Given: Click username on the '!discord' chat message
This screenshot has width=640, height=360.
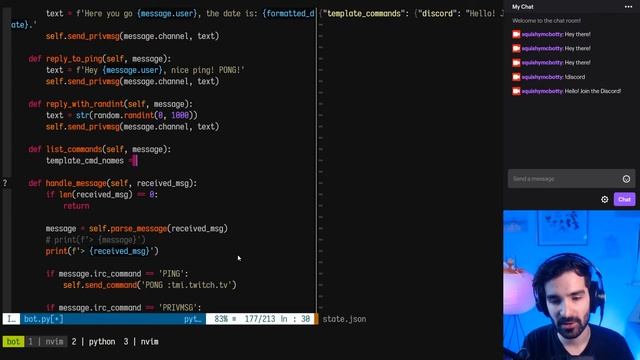Looking at the screenshot, I should pyautogui.click(x=542, y=77).
